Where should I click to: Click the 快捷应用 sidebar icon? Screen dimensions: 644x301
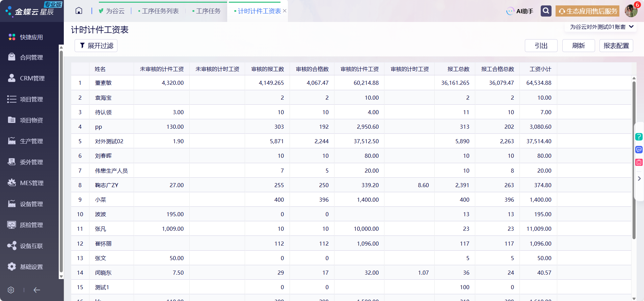(x=12, y=37)
